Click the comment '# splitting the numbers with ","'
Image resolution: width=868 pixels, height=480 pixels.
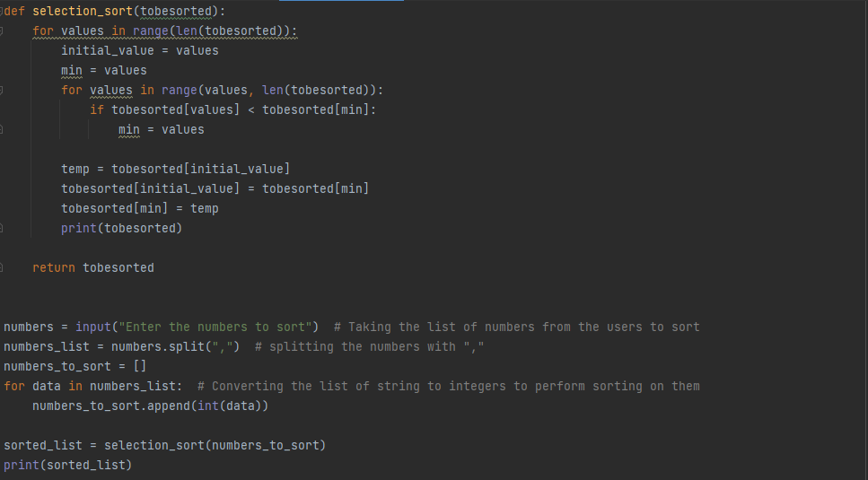coord(369,346)
